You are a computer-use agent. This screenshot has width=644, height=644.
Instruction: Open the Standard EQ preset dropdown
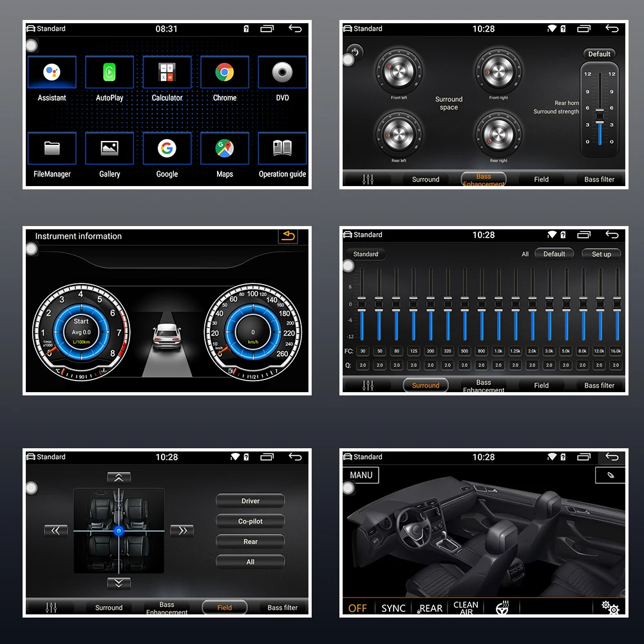(366, 254)
